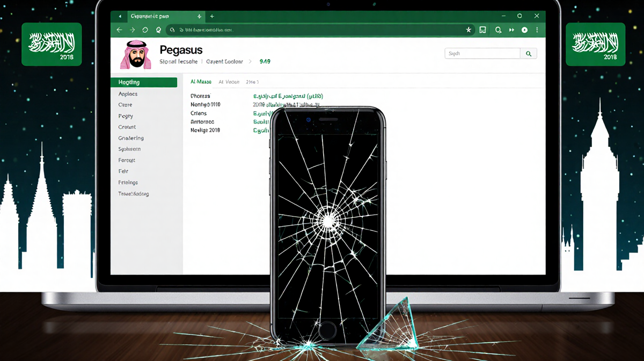The image size is (644, 361).
Task: Reload the Pegasus page
Action: 144,30
